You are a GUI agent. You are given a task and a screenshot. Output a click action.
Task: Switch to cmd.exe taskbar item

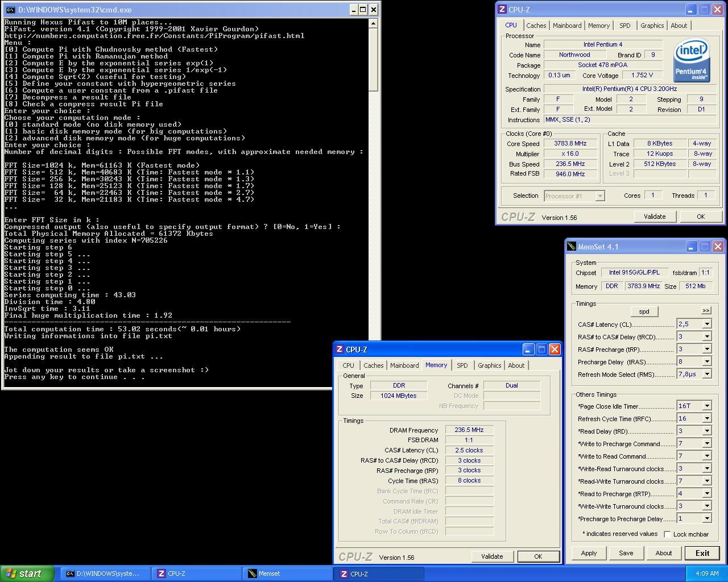pos(106,573)
